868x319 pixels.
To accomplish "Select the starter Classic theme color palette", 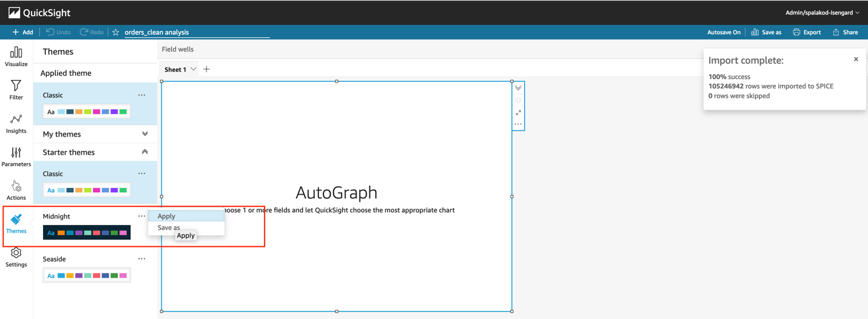I will 87,190.
